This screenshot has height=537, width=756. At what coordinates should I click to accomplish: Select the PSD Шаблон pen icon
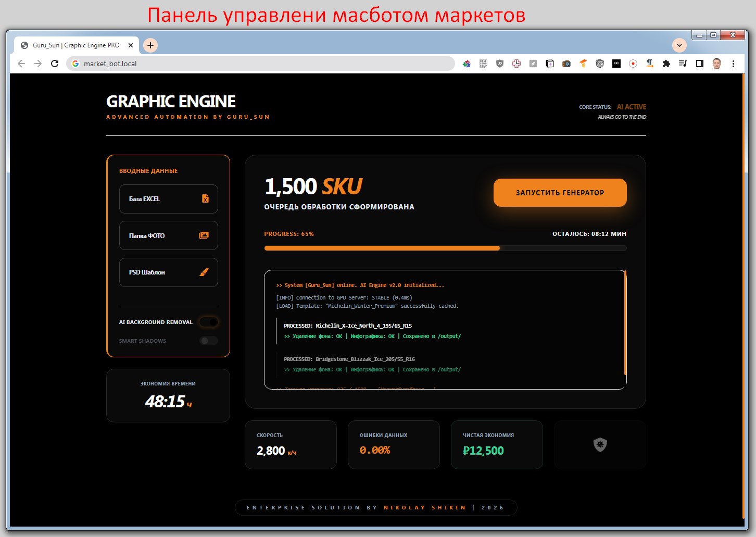(x=204, y=272)
